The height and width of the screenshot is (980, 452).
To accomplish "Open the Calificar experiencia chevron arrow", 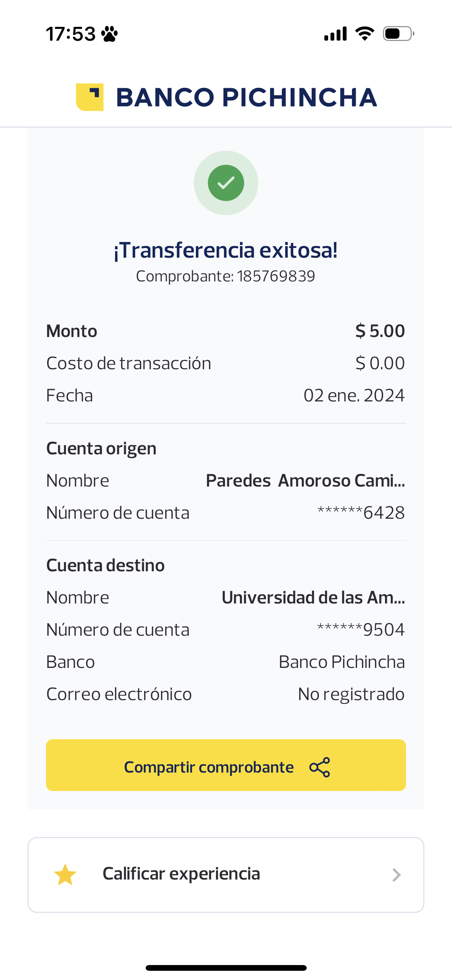I will click(x=396, y=875).
